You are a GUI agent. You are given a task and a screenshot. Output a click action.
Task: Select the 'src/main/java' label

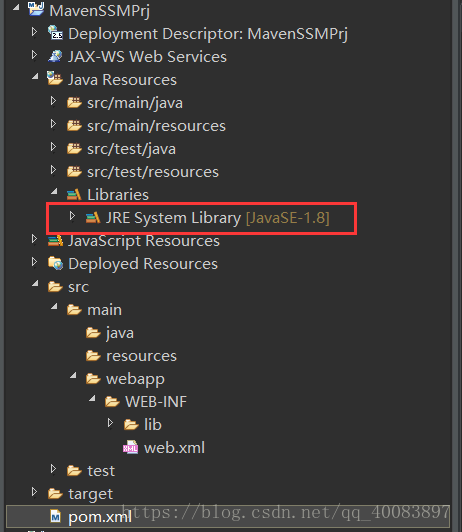[x=135, y=103]
